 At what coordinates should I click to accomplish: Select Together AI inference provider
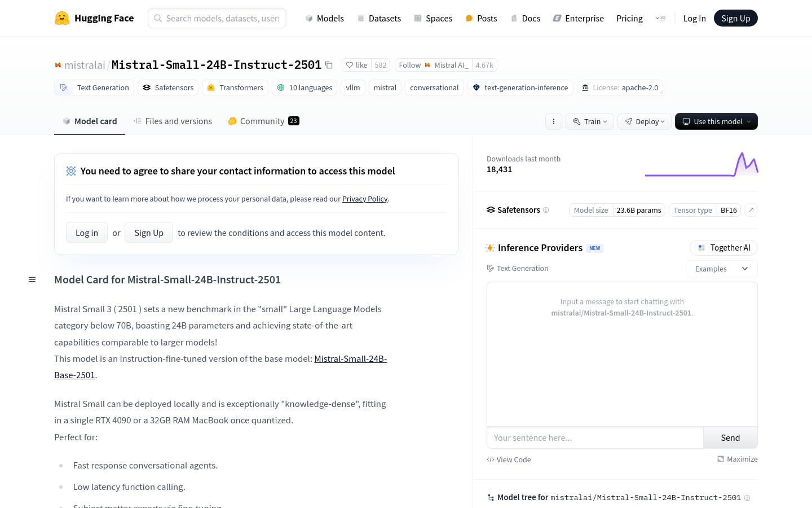[x=723, y=248]
